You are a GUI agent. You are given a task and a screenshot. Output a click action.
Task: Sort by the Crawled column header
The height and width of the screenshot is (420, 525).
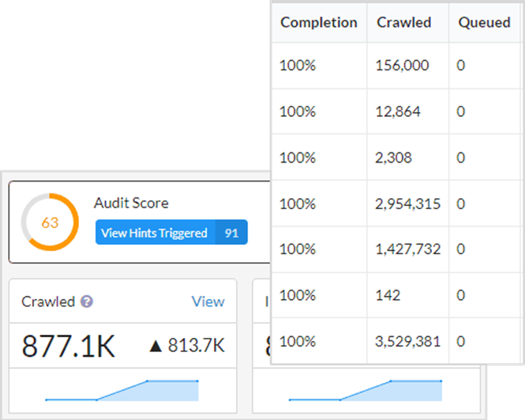coord(403,22)
